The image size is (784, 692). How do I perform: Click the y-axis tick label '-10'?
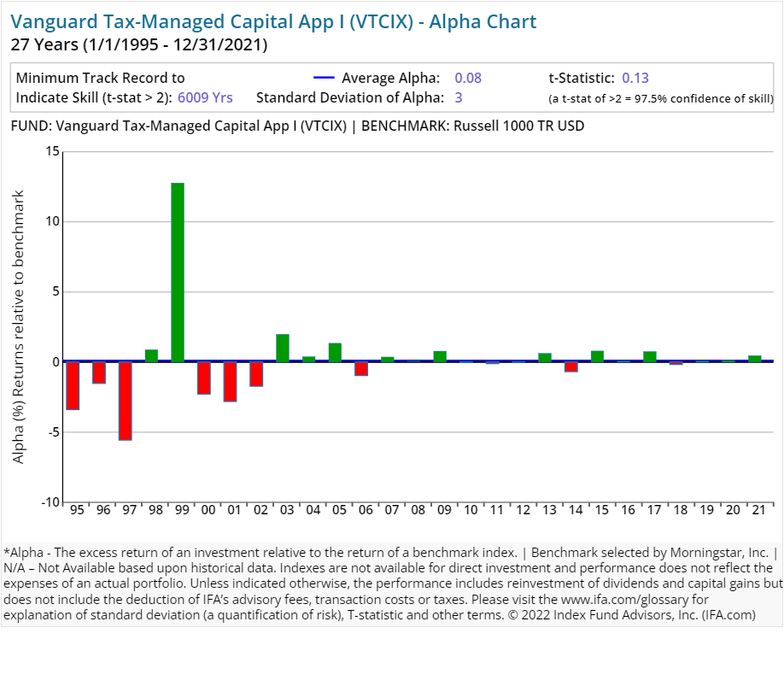click(x=50, y=502)
